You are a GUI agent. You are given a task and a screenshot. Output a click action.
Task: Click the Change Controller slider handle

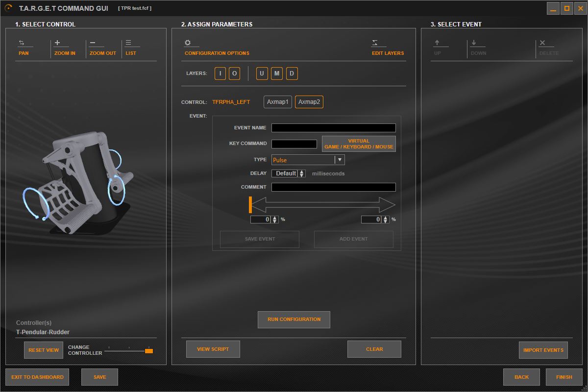tap(149, 351)
